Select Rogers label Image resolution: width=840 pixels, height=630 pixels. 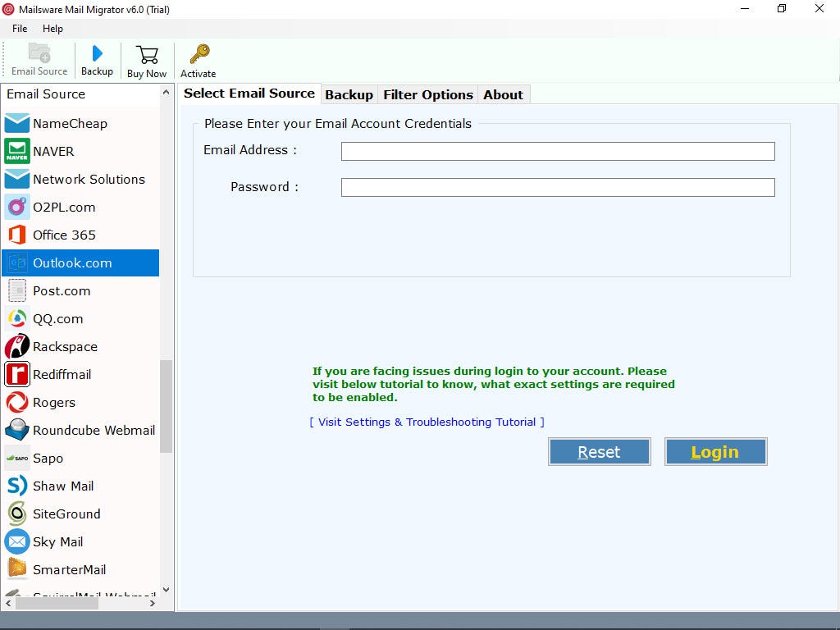pyautogui.click(x=54, y=402)
